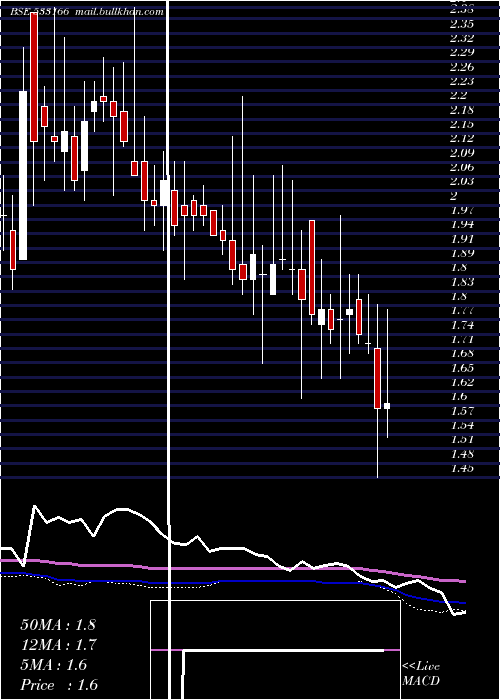This screenshot has height=700, width=500.
Task: Click the 2.23 price axis label
Action: [462, 81]
